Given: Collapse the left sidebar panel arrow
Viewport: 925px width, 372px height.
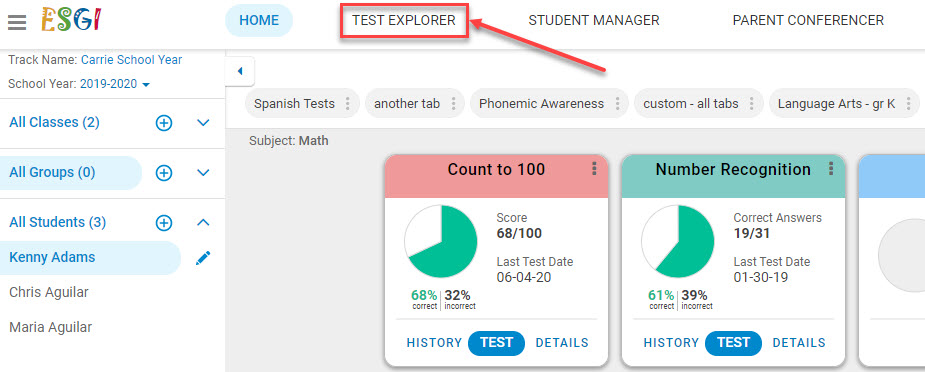Looking at the screenshot, I should (240, 71).
